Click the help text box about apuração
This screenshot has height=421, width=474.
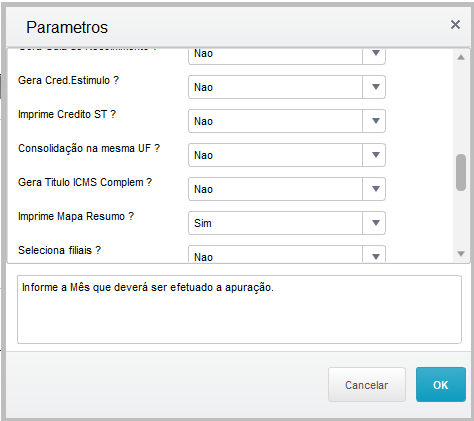coord(239,309)
